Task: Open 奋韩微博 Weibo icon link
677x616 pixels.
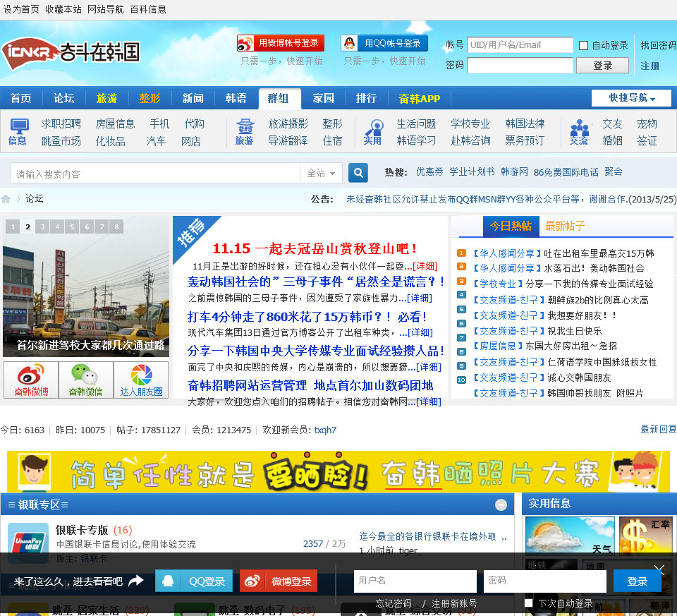Action: (31, 380)
